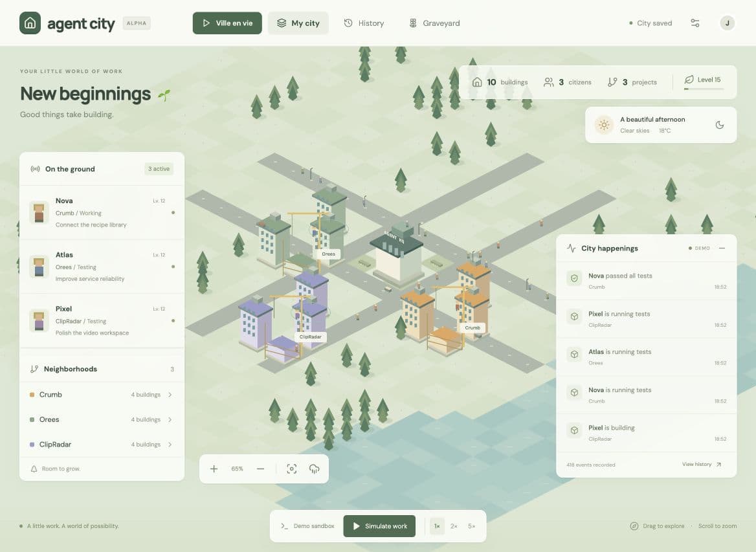Select 5x simulation speed
The height and width of the screenshot is (552, 756).
click(x=472, y=526)
